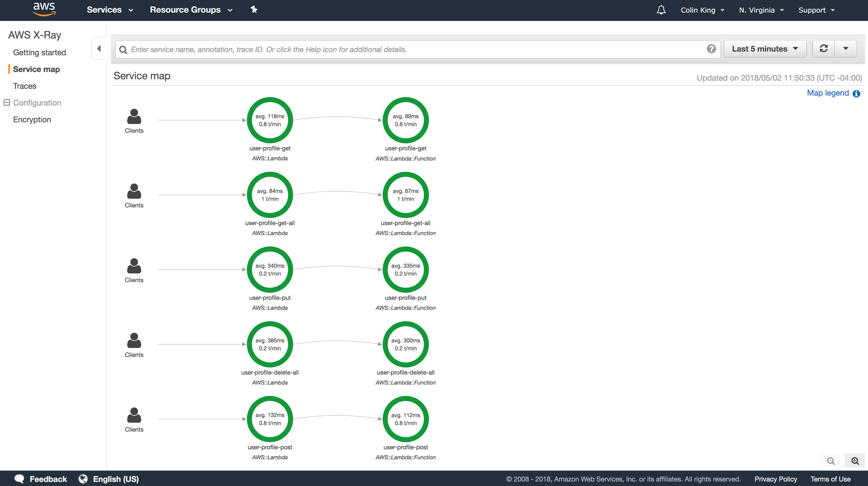Refresh the service map

pyautogui.click(x=824, y=49)
